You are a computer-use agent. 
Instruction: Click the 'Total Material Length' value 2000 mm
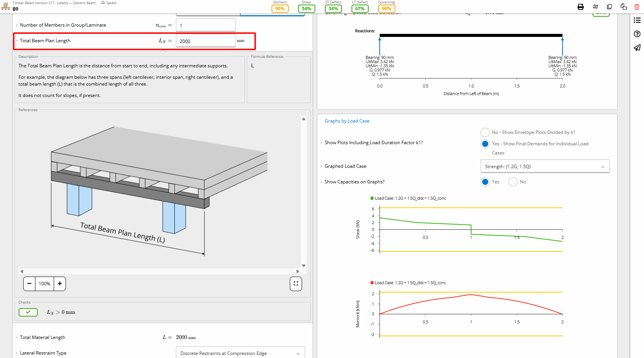click(186, 337)
